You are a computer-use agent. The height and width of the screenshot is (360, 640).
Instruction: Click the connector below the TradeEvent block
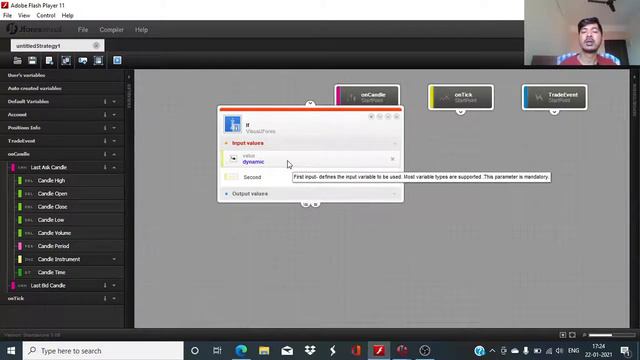pos(554,111)
